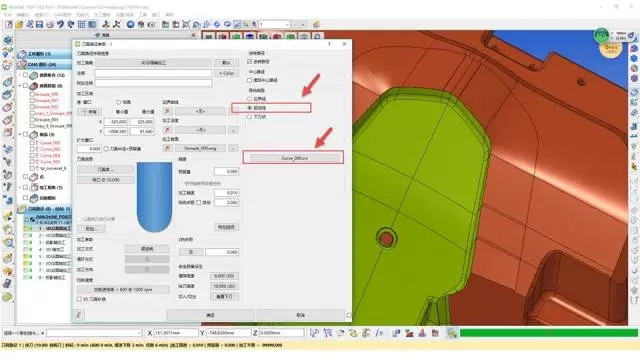This screenshot has height=360, width=640.
Task: Click the yellow open folder toolbar icon
Action: click(x=19, y=24)
